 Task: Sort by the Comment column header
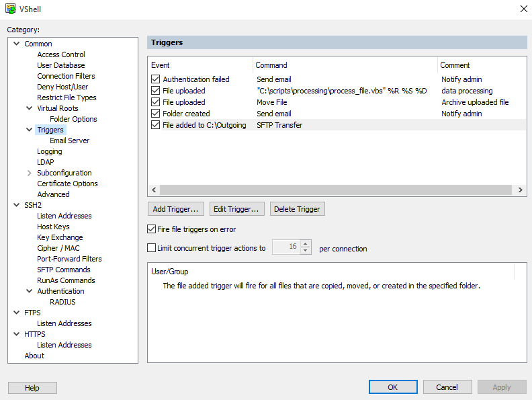click(482, 65)
